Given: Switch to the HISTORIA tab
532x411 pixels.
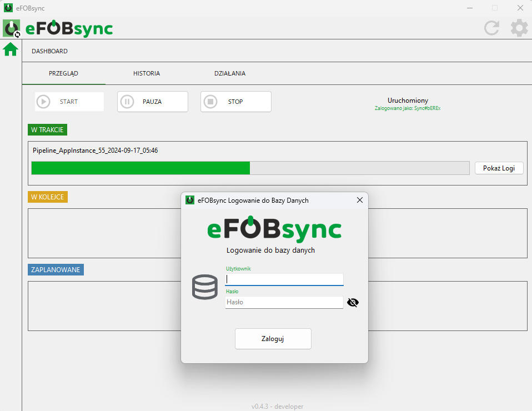Looking at the screenshot, I should [147, 73].
